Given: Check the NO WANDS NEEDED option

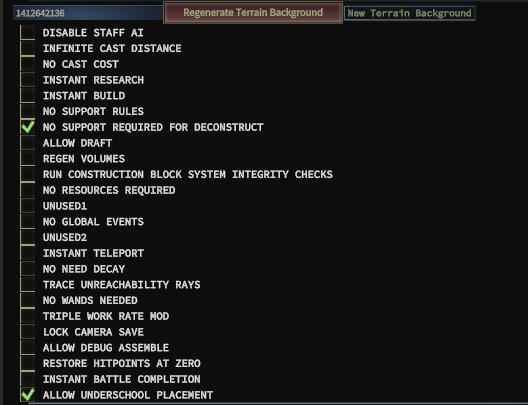Looking at the screenshot, I should pyautogui.click(x=28, y=301).
